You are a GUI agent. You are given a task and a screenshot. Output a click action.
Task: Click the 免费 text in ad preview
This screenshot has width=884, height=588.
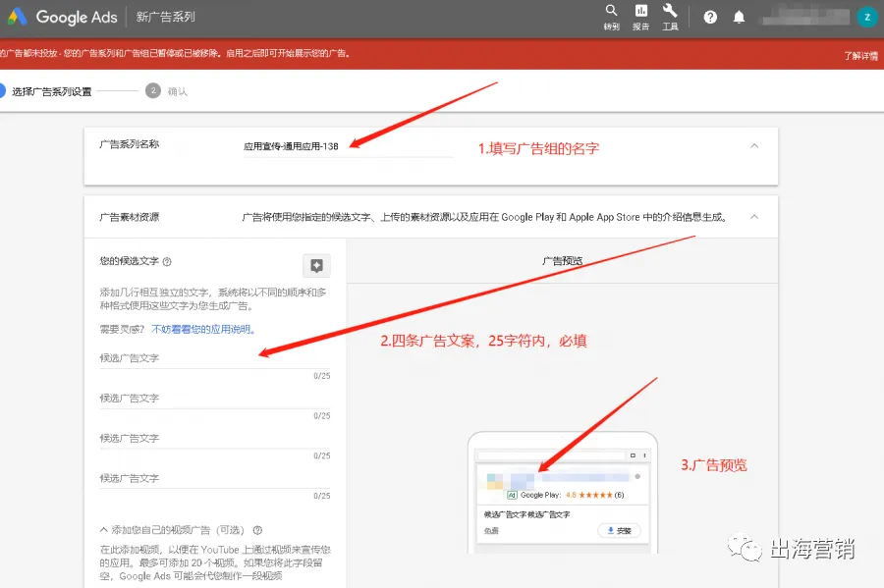coord(491,530)
